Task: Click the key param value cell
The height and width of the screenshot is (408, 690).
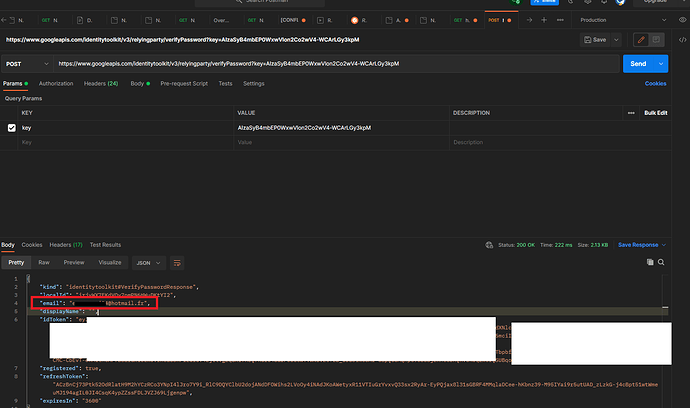Action: [341, 128]
